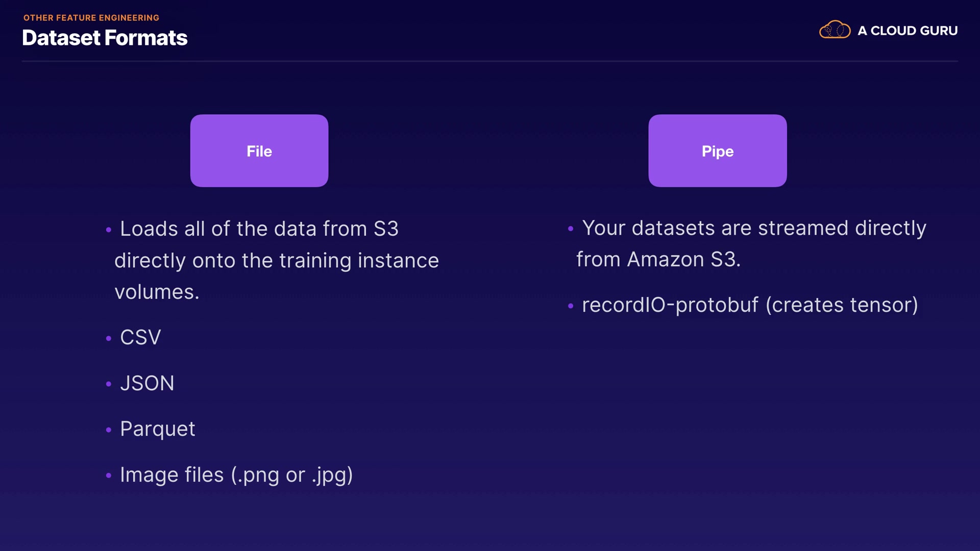Image resolution: width=980 pixels, height=551 pixels.
Task: Click the bullet dot before "Your datasets"
Action: pyautogui.click(x=571, y=229)
